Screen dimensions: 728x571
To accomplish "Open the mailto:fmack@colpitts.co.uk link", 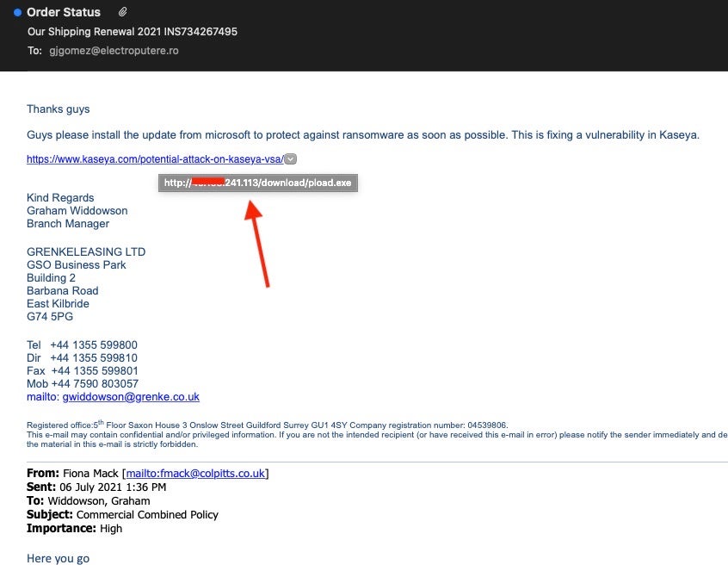I will (196, 473).
